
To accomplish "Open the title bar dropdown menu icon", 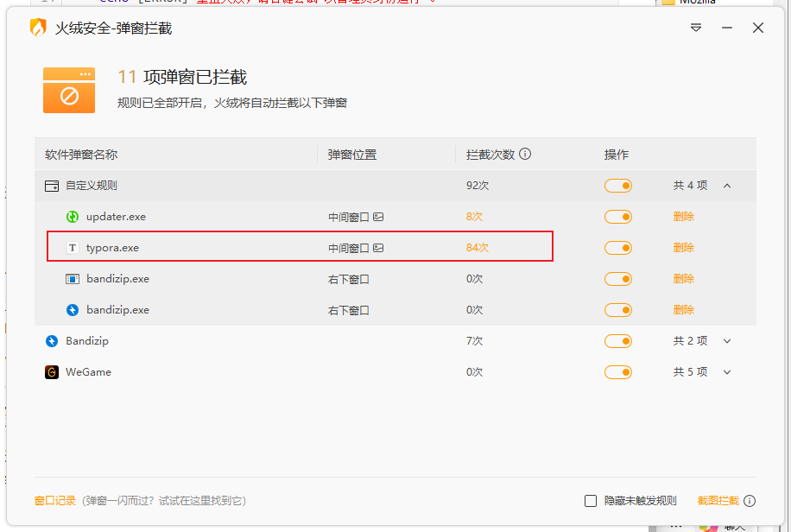I will pyautogui.click(x=696, y=28).
